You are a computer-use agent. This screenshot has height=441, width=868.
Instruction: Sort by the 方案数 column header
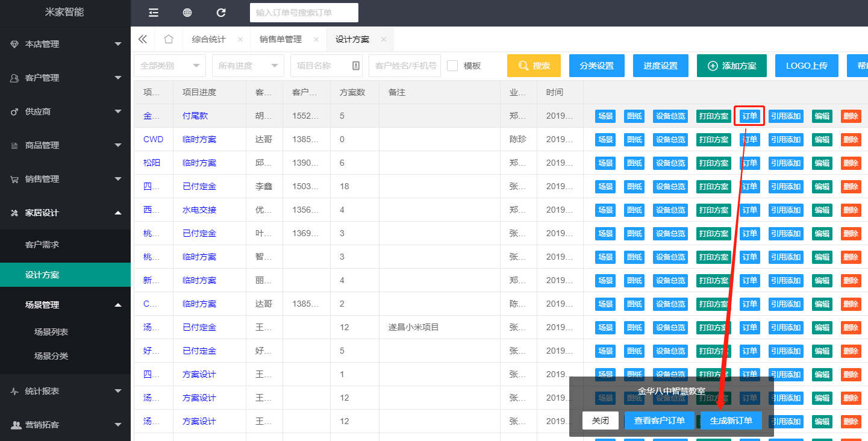click(353, 92)
